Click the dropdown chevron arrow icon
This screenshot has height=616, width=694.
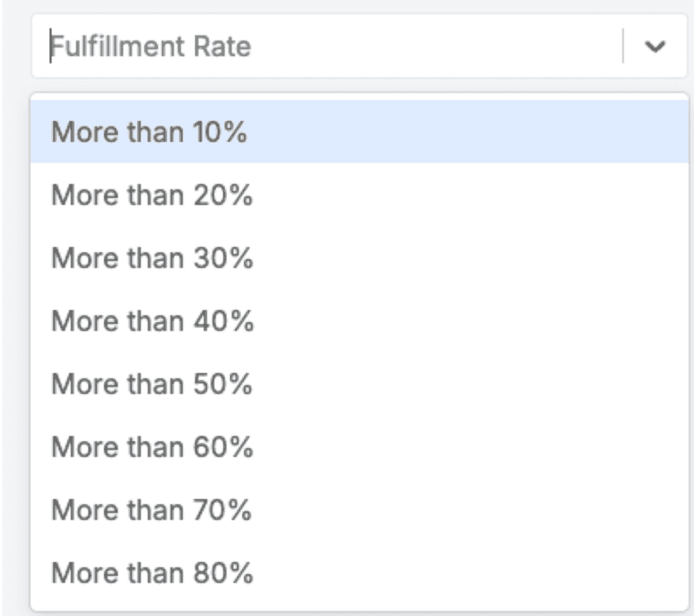pos(656,47)
